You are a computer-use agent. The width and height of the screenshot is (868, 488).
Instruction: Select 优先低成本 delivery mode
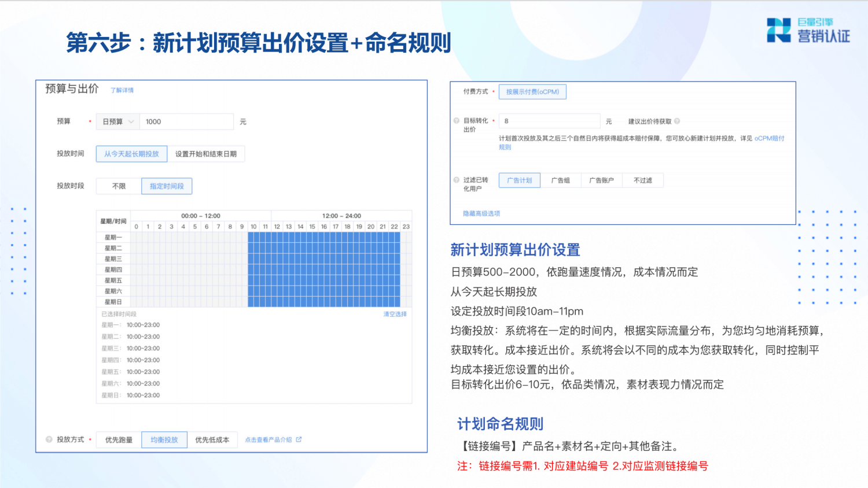[212, 440]
